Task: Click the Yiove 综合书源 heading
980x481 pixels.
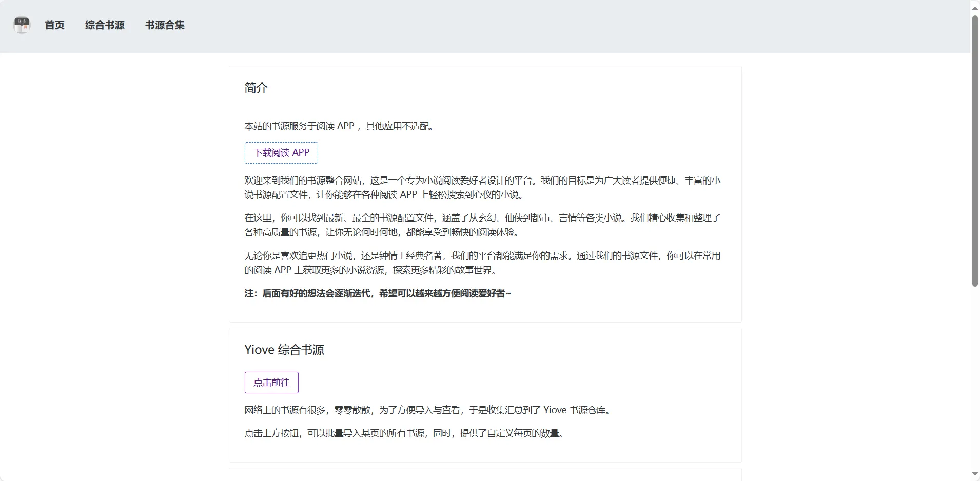Action: point(284,350)
